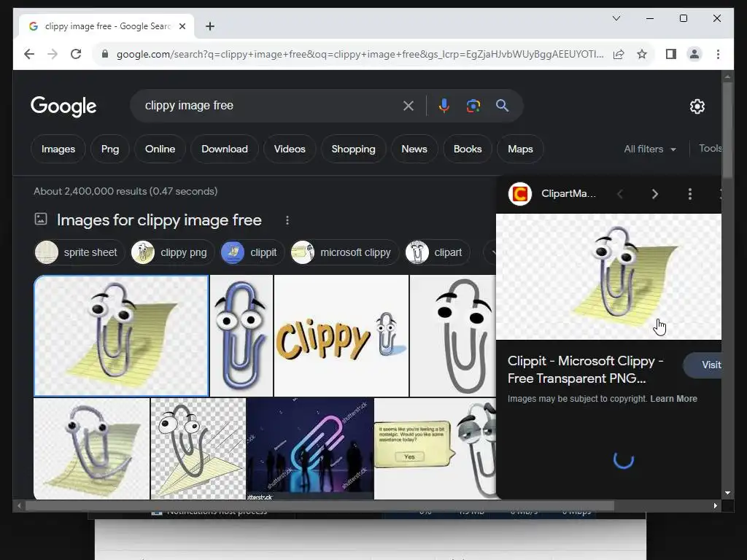The image size is (747, 560).
Task: Click the browser forward arrow
Action: (x=53, y=54)
